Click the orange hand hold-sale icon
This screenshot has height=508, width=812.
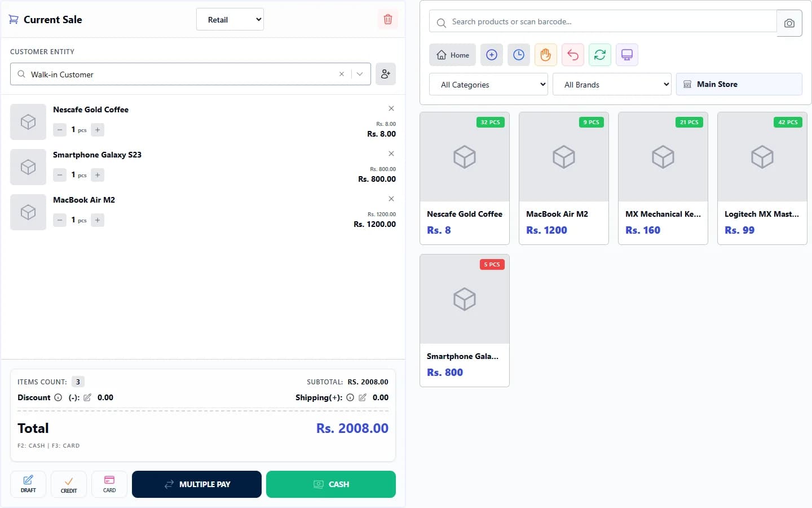coord(546,55)
